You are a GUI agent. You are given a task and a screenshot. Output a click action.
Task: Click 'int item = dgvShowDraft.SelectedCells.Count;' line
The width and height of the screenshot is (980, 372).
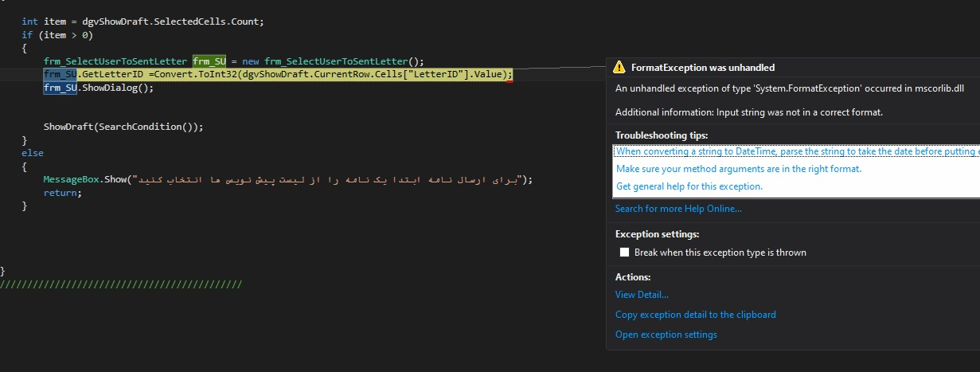(x=143, y=22)
